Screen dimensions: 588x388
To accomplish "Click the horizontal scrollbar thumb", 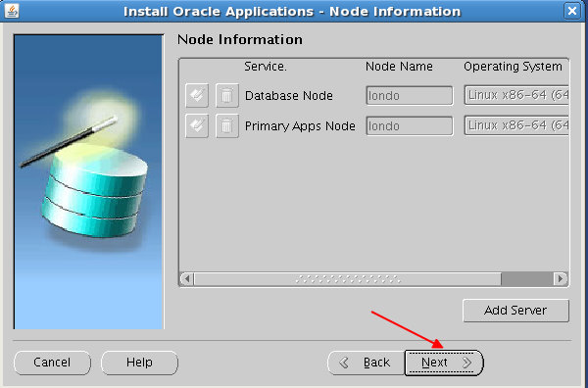I will (x=348, y=279).
